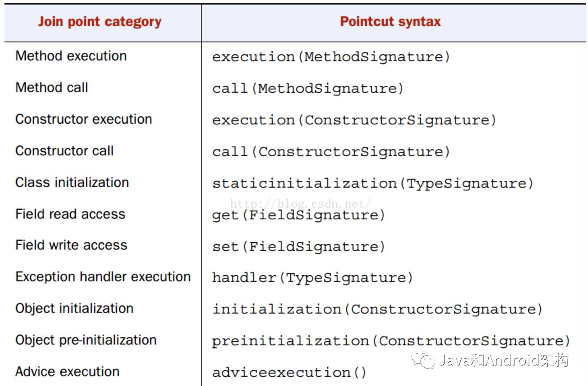Click the "Field write access" cell
The image size is (588, 386).
71,245
